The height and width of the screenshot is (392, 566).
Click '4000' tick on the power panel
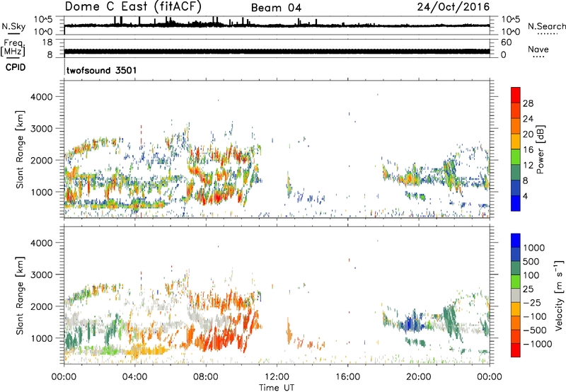coord(41,97)
